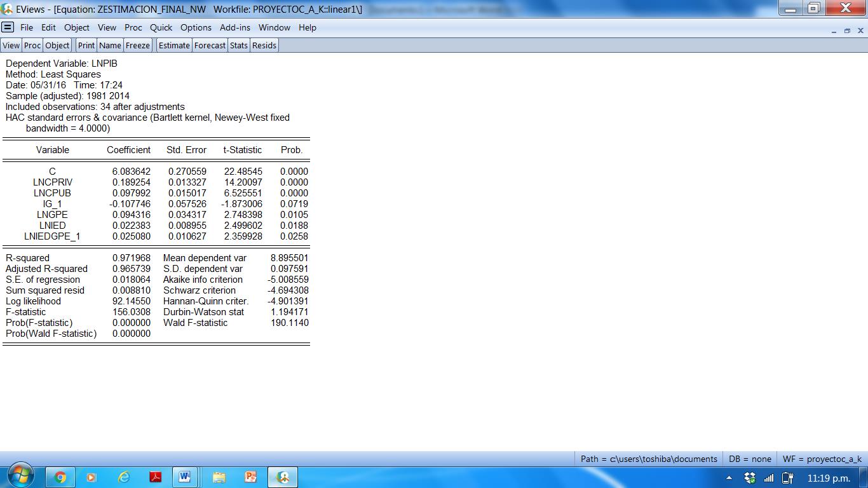Select the LNCPUB variable row label

coord(52,193)
